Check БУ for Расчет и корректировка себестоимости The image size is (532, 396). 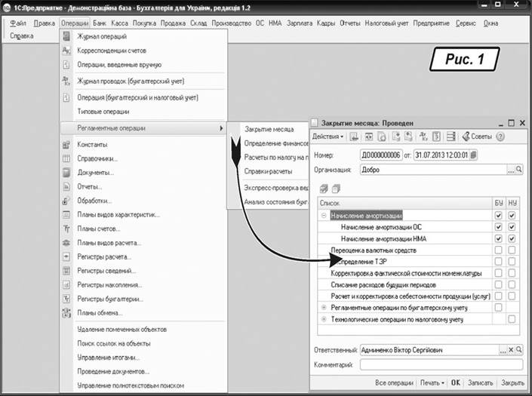point(498,296)
